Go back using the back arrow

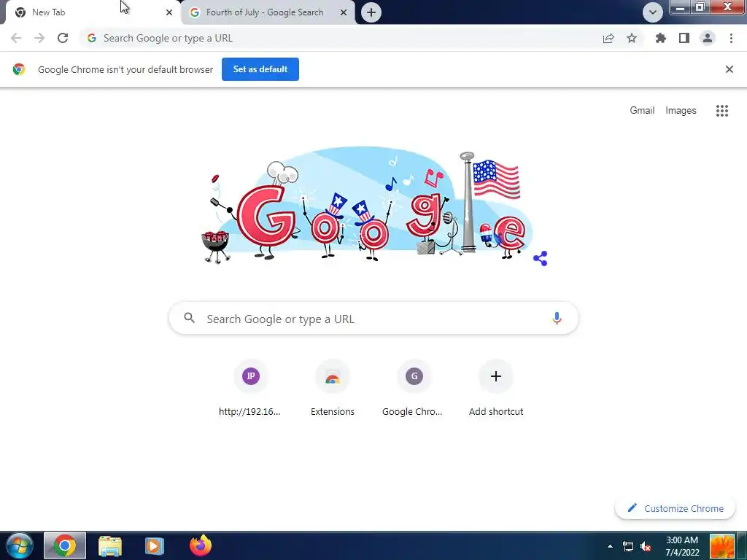point(16,38)
